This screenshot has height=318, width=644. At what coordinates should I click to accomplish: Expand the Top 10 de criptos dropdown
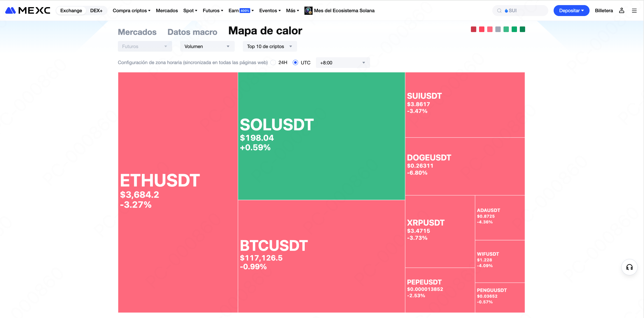point(270,46)
